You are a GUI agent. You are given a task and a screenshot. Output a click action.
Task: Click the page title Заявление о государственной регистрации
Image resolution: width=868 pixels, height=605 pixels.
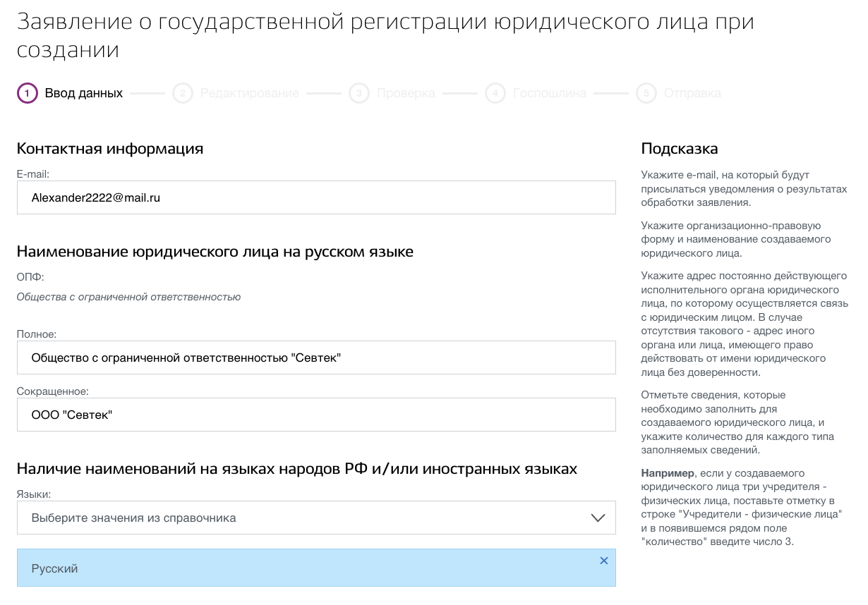coord(385,35)
